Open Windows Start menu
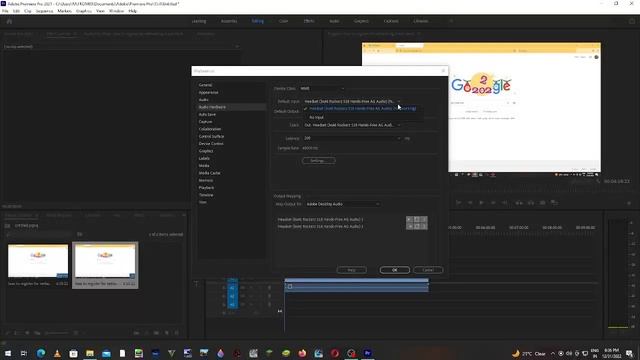 8,353
